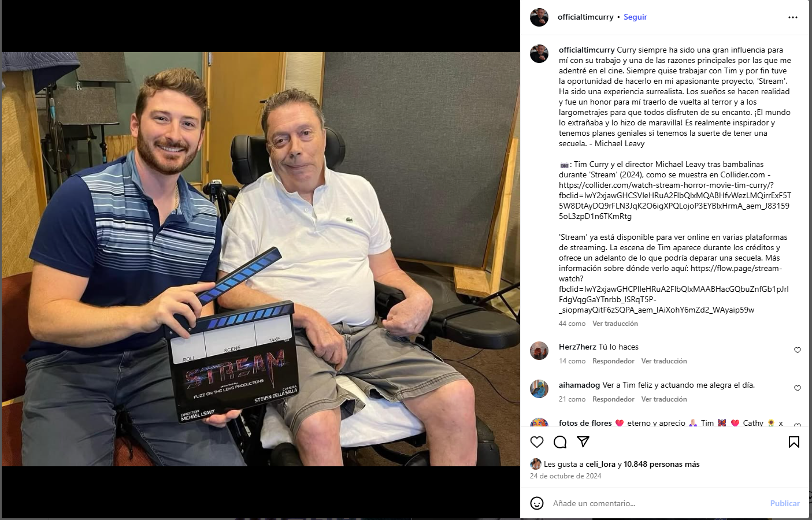Save the post with the bookmark icon
This screenshot has width=812, height=520.
794,442
